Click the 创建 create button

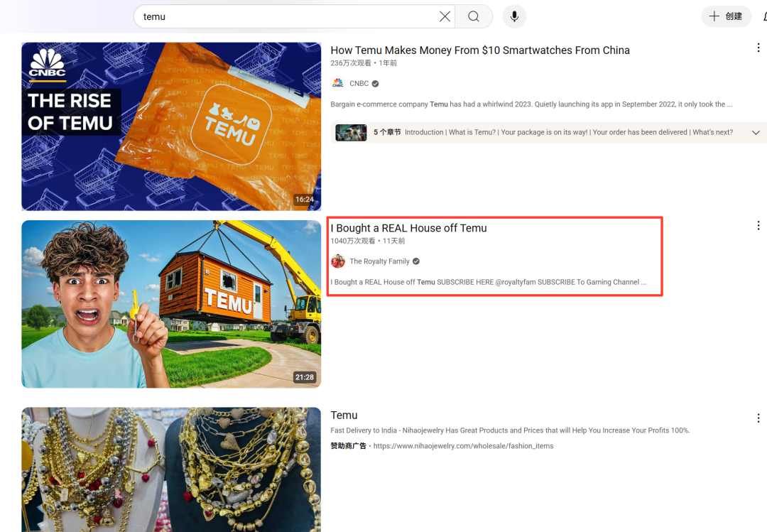click(726, 16)
